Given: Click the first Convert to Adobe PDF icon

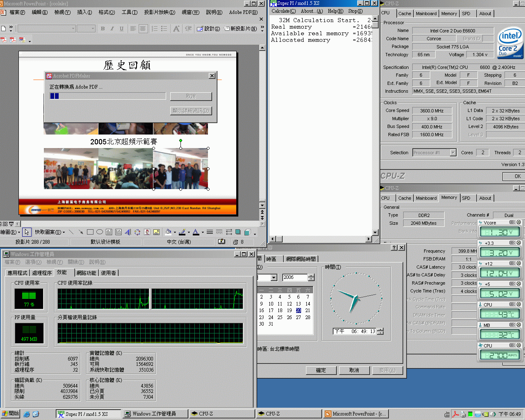Looking at the screenshot, I should point(4,40).
